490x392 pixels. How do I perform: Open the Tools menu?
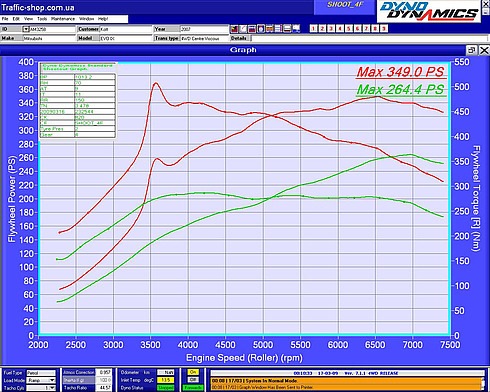point(42,19)
